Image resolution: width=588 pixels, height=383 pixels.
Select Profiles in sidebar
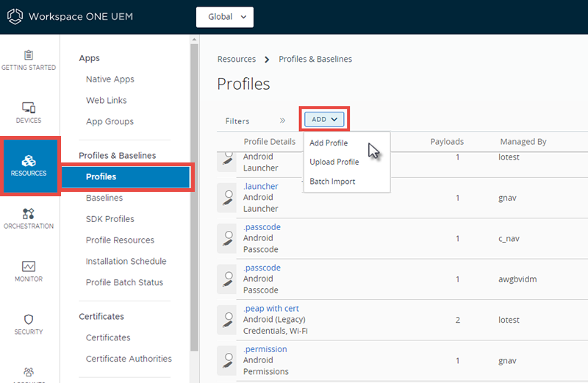(126, 176)
